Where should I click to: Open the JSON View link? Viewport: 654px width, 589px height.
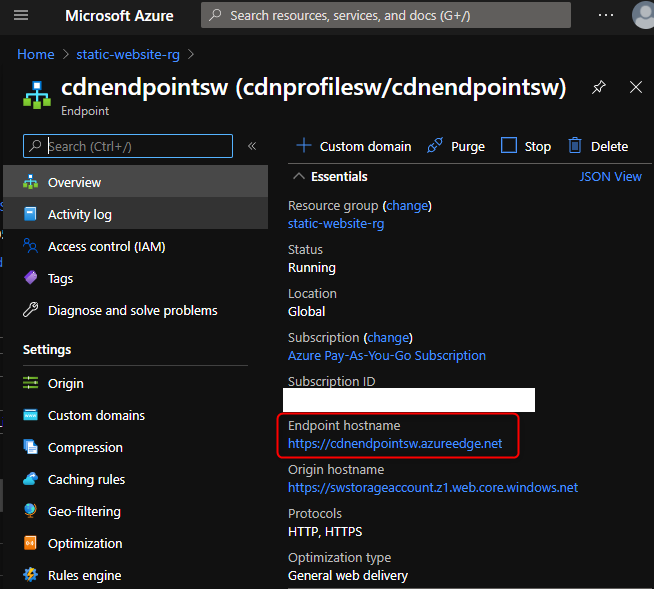pyautogui.click(x=610, y=176)
